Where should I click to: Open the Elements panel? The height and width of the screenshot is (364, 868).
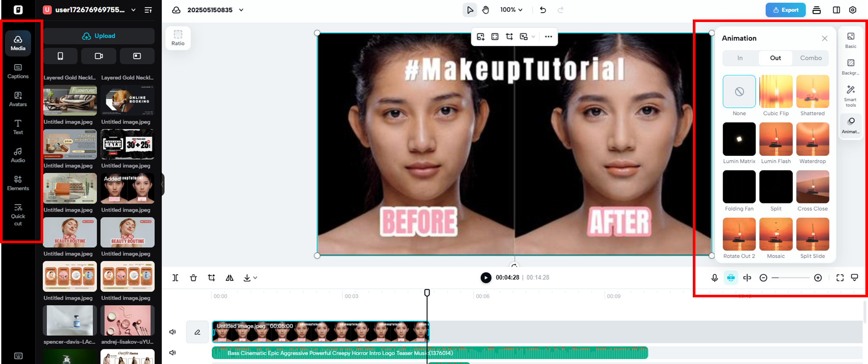click(x=18, y=183)
